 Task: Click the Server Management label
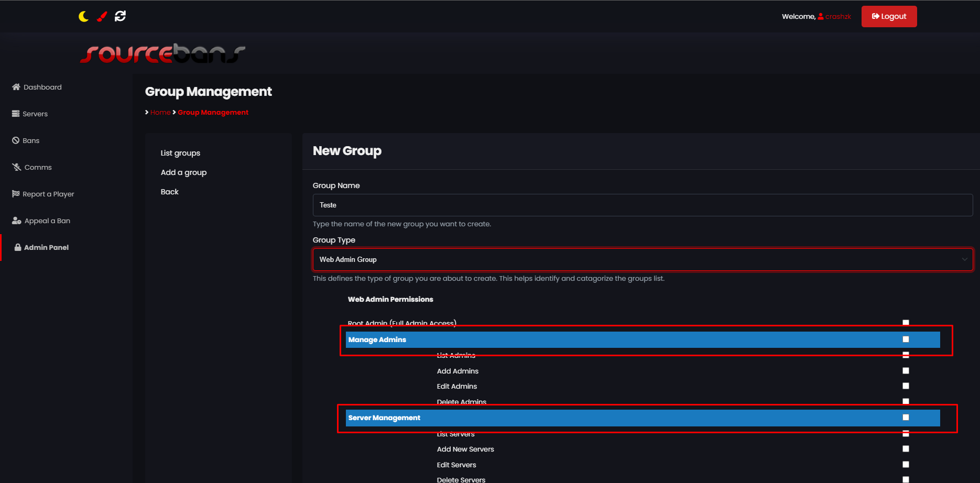[x=384, y=418]
